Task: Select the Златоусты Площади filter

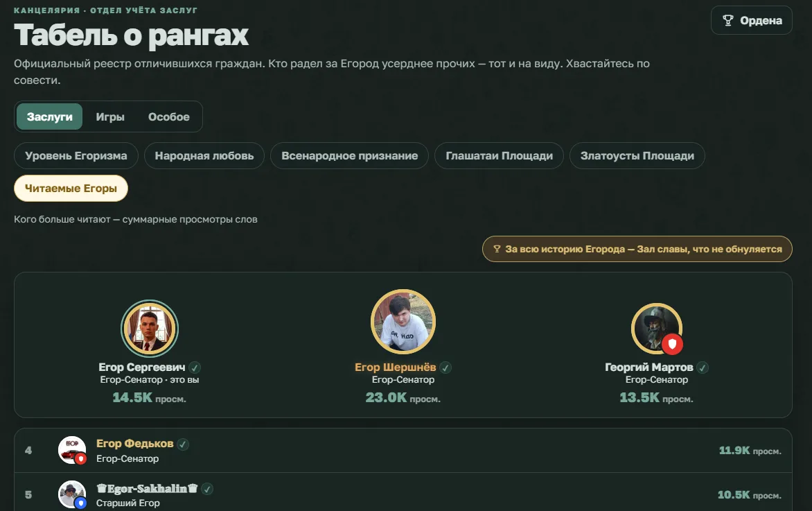Action: 637,155
